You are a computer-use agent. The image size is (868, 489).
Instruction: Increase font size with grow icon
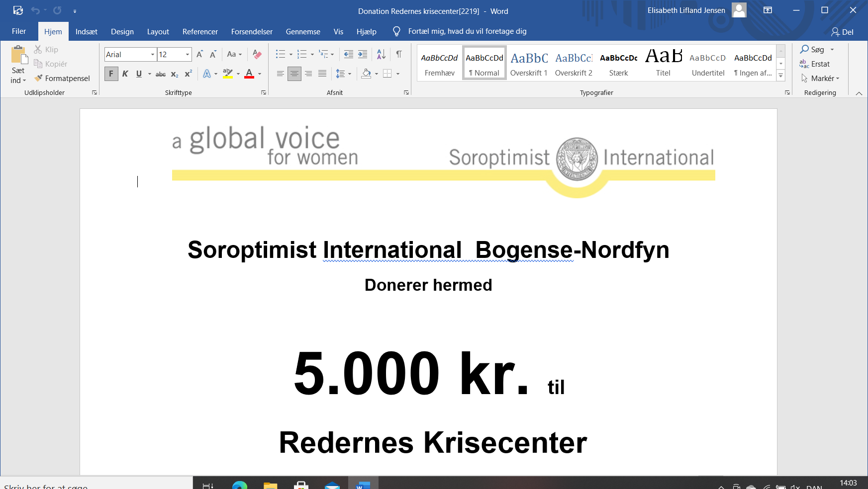tap(199, 54)
